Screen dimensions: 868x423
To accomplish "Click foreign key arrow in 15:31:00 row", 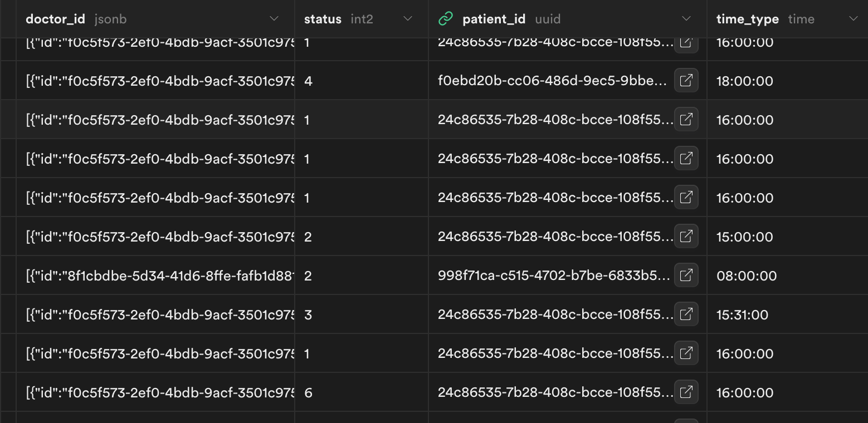I will pos(686,314).
